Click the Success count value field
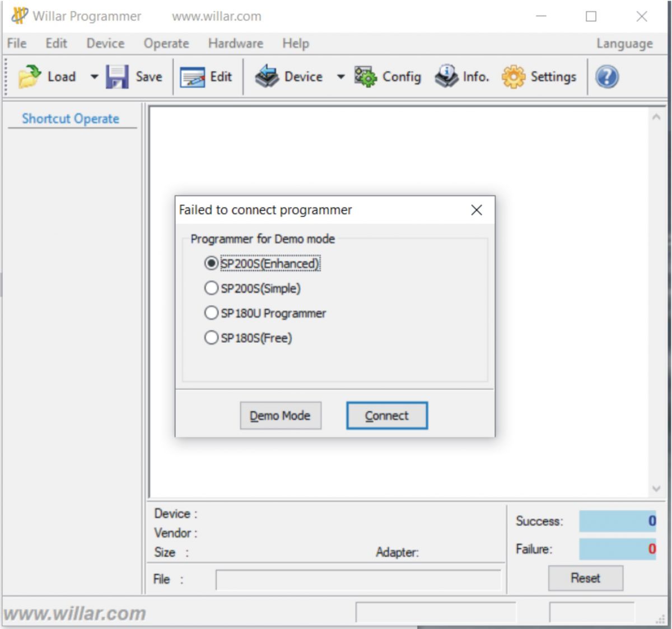Viewport: 672px width, 629px height. 618,521
